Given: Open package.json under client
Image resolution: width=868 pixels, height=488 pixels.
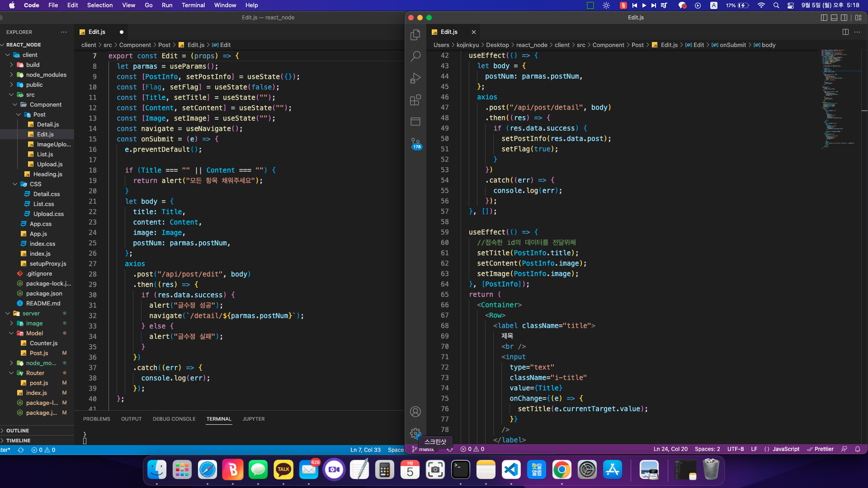Looking at the screenshot, I should (x=44, y=293).
